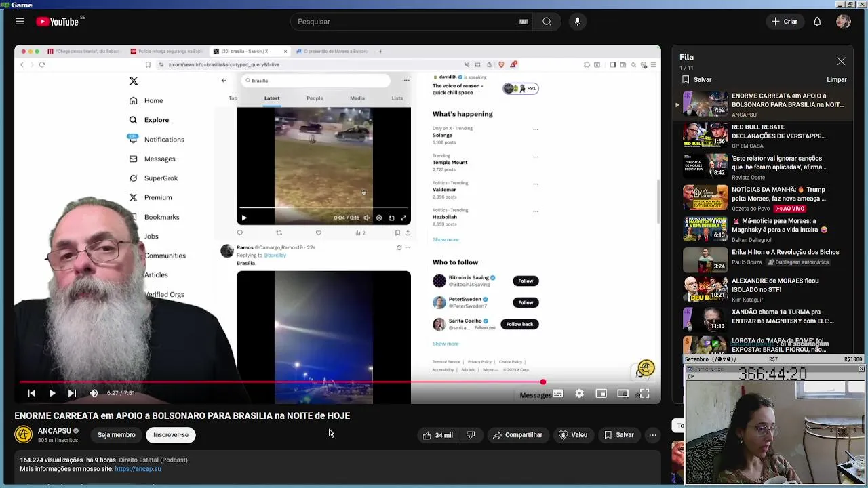Open the ANCAPSU channel avatar
This screenshot has height=488, width=868.
point(24,434)
